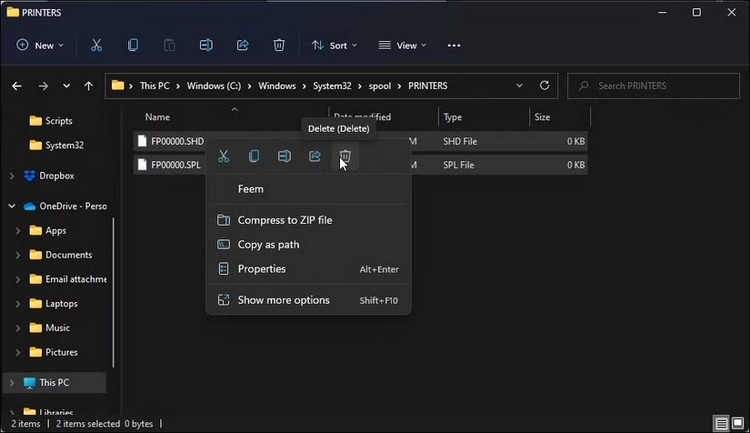Open the New button menu
750x433 pixels.
40,45
